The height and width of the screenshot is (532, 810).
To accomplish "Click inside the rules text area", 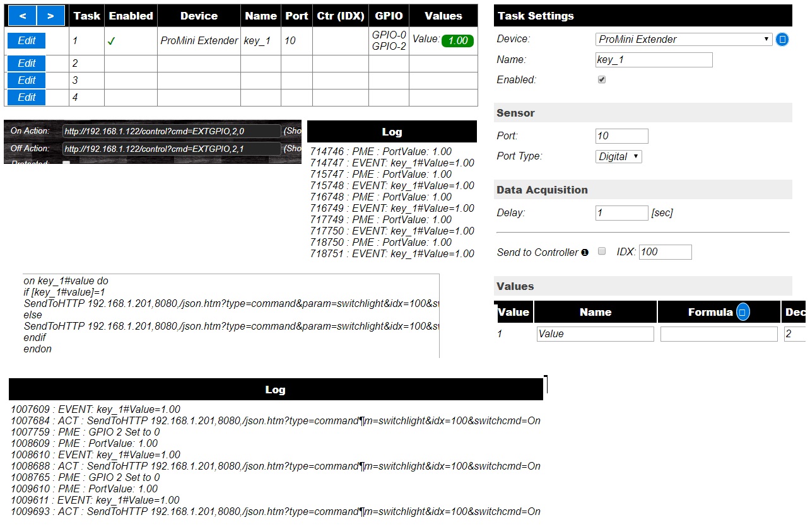I will coord(231,315).
